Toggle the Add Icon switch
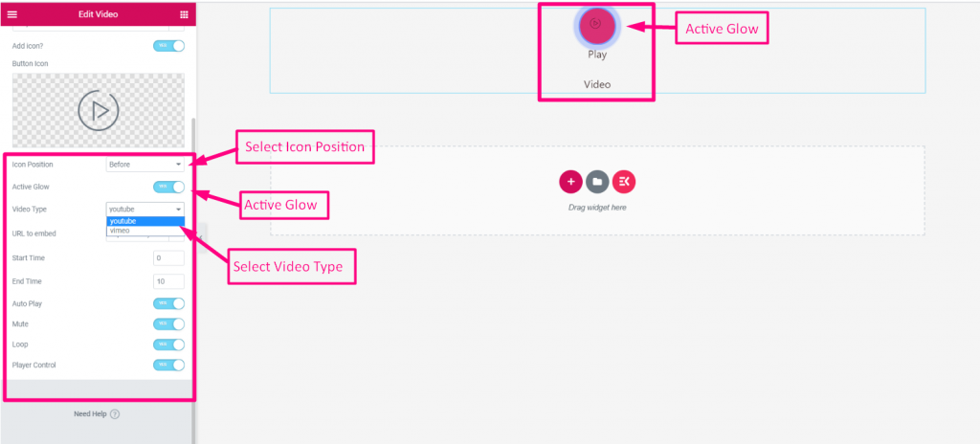The width and height of the screenshot is (980, 444). (168, 45)
